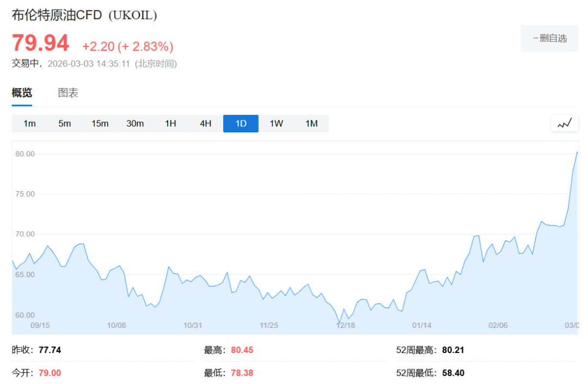The image size is (588, 384).
Task: Click the 10/31 date axis label
Action: click(192, 325)
